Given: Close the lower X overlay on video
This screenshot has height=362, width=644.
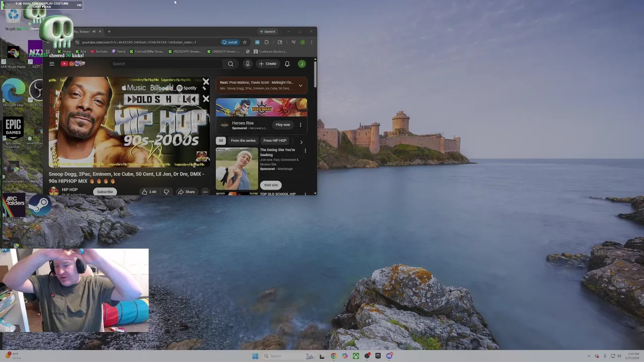Looking at the screenshot, I should click(206, 99).
